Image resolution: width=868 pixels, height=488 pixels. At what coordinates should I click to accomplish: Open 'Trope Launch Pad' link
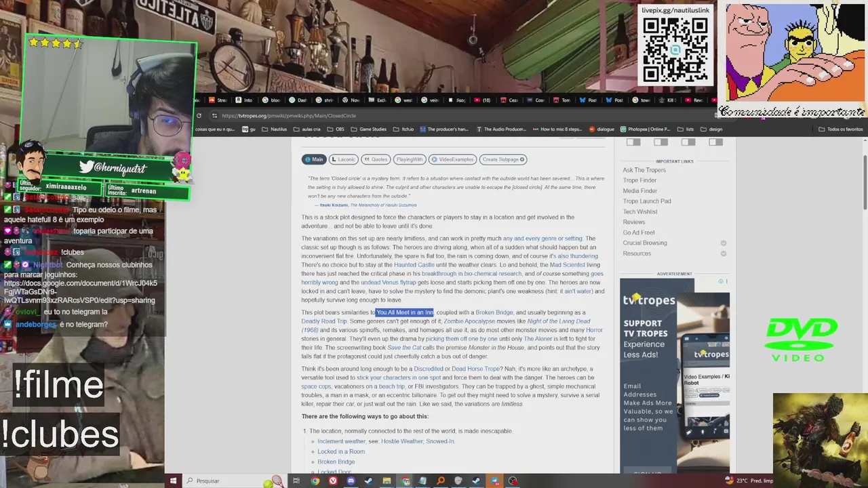(647, 201)
